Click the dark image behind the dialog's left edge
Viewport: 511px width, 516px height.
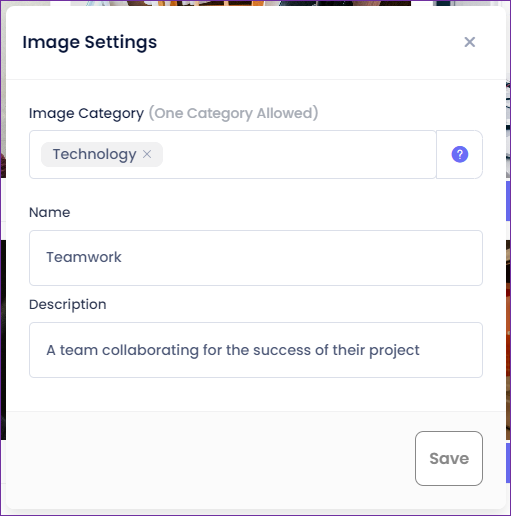click(x=3, y=339)
